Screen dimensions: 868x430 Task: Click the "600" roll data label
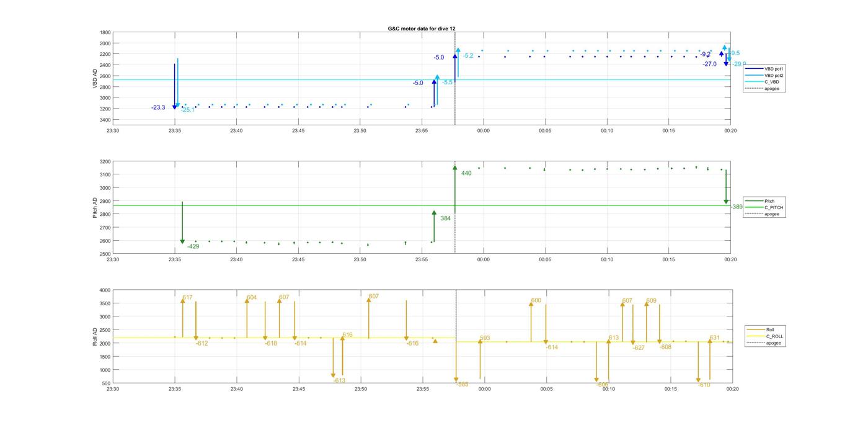[x=536, y=301]
